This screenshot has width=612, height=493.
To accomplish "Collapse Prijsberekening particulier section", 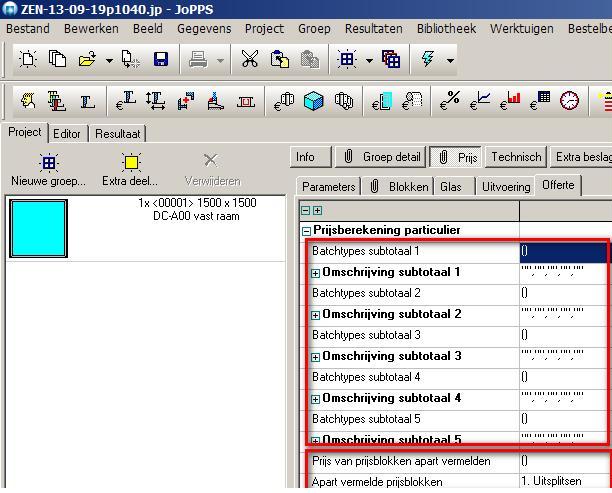I will [x=306, y=231].
